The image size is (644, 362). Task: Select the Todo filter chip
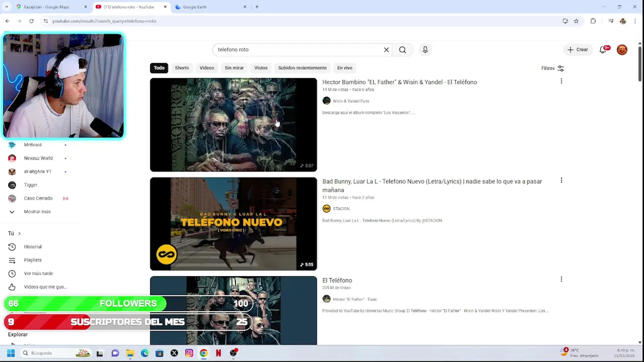pos(159,68)
